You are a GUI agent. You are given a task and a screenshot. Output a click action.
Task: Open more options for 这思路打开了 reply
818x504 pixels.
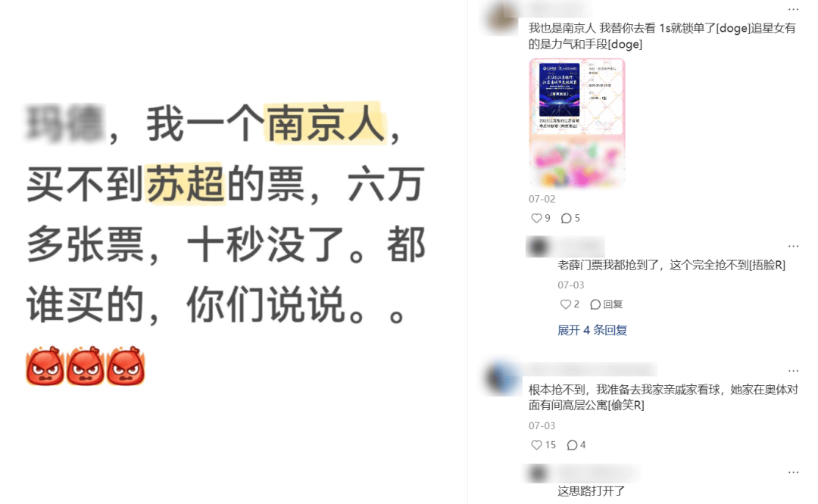793,472
